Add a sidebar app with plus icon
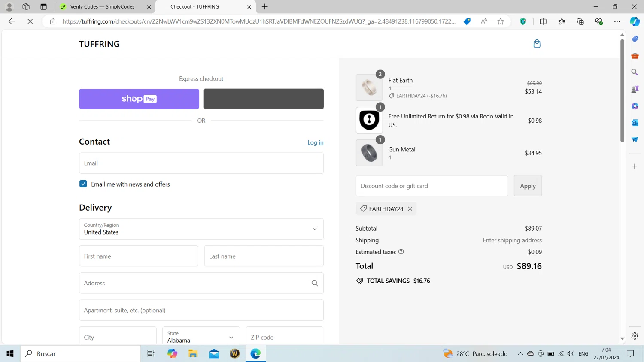The width and height of the screenshot is (644, 362). pos(635,166)
